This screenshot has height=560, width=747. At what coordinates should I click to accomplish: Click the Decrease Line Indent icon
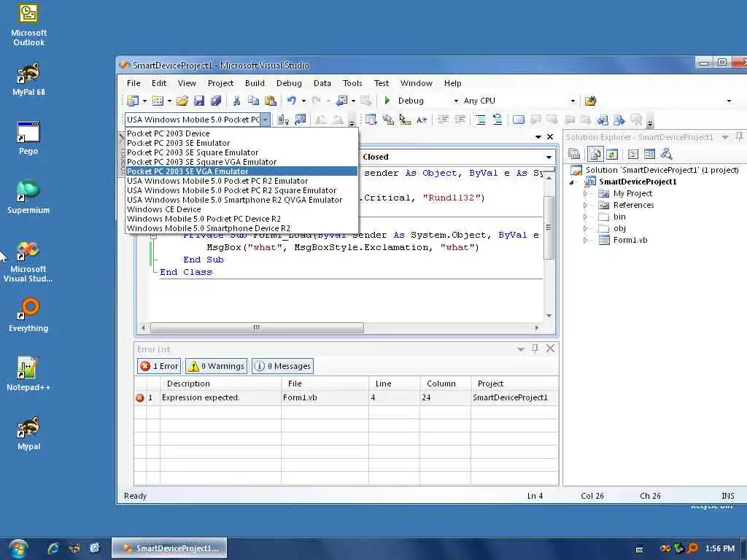click(x=444, y=120)
